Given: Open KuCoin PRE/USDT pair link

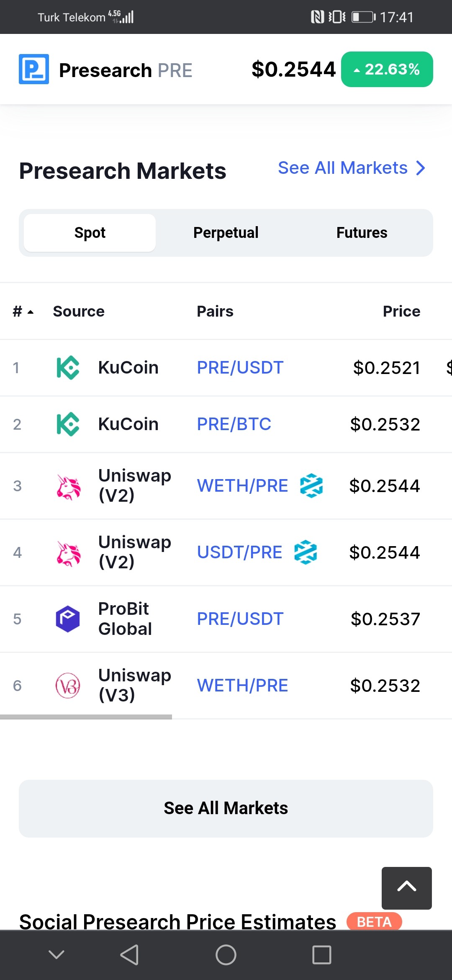Looking at the screenshot, I should tap(240, 368).
